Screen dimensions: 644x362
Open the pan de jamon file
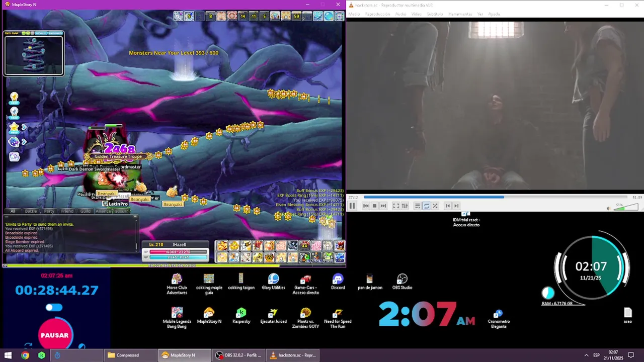[x=370, y=282]
